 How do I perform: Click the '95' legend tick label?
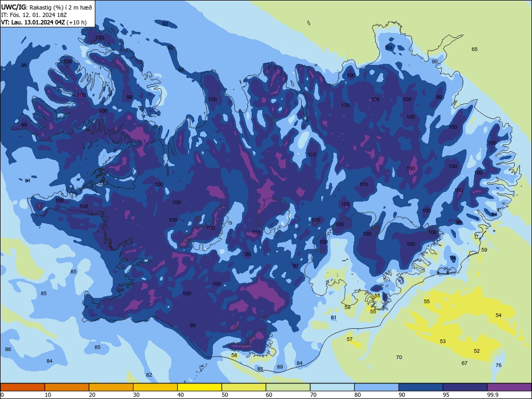point(446,395)
